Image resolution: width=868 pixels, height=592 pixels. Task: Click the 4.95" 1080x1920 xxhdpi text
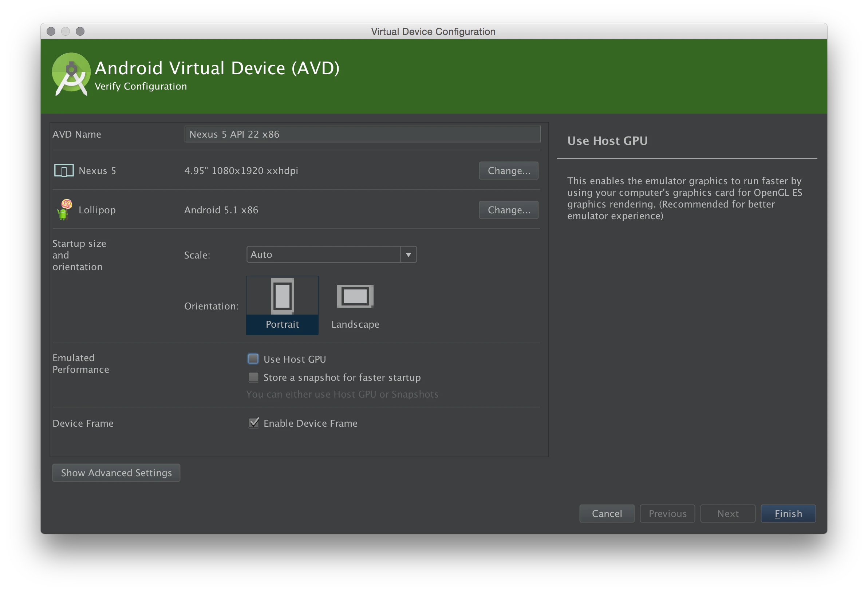tap(241, 171)
